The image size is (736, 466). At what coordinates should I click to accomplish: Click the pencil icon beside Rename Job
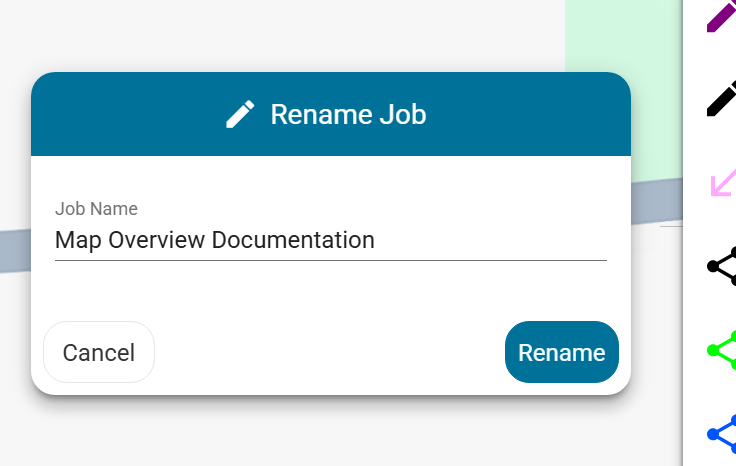240,114
